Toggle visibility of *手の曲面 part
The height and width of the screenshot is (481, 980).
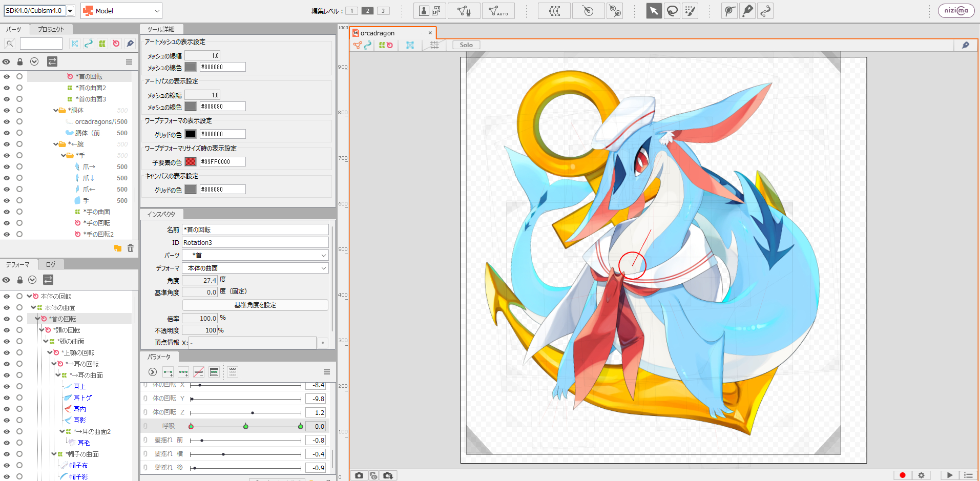[7, 212]
